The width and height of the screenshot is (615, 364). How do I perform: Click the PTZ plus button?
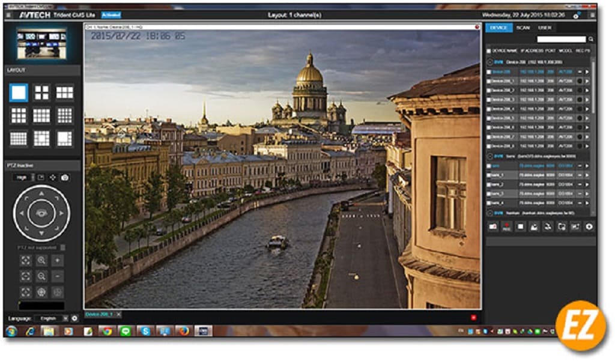57,261
